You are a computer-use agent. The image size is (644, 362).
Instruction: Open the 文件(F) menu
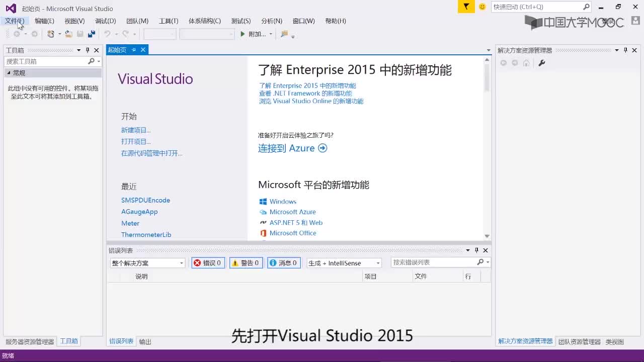pyautogui.click(x=15, y=21)
